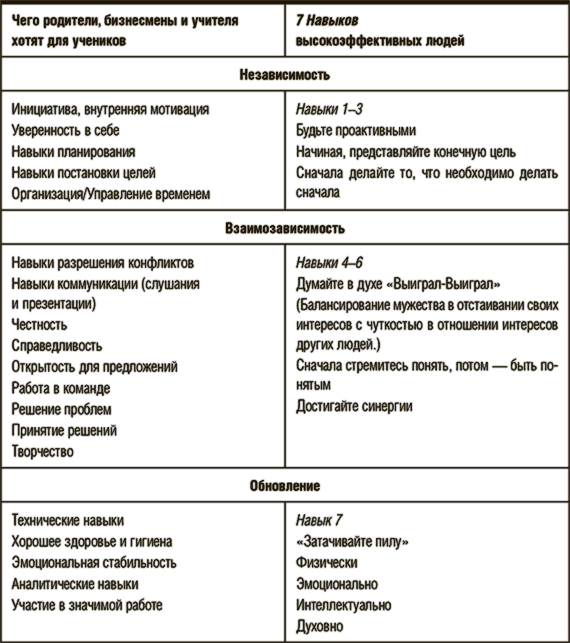
Task: Click 'Организация/Управление временем' row
Action: (x=111, y=194)
